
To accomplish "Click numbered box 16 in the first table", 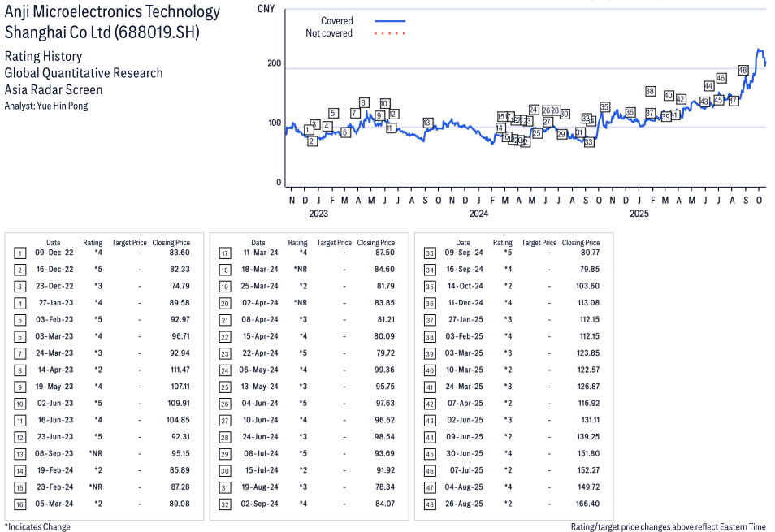I will tap(20, 504).
